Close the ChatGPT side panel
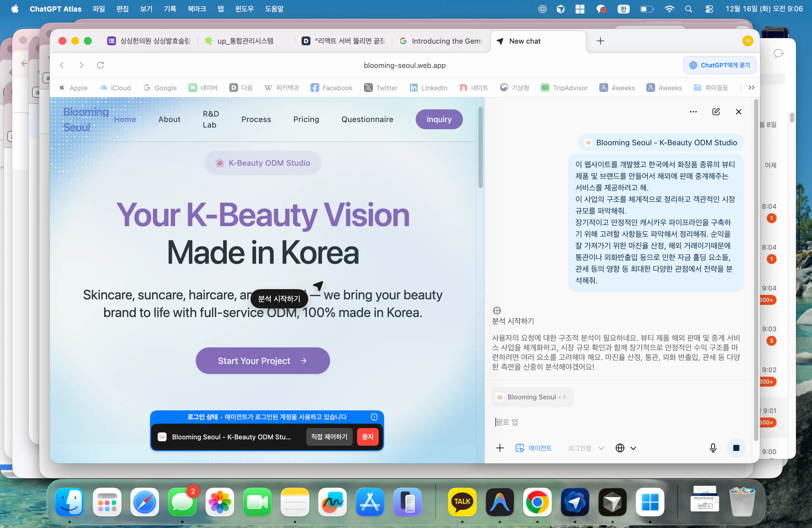 coord(738,112)
